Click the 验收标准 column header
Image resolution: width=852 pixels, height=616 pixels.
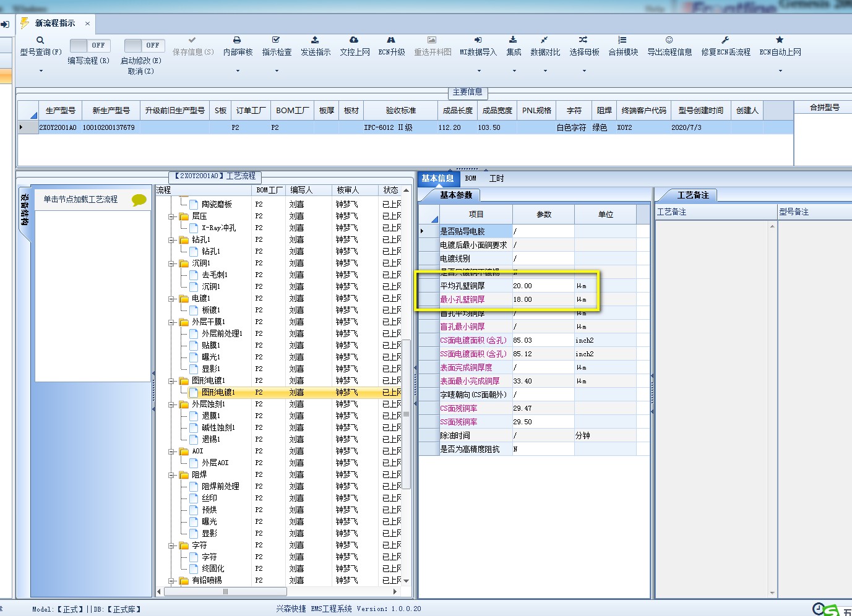coord(400,110)
